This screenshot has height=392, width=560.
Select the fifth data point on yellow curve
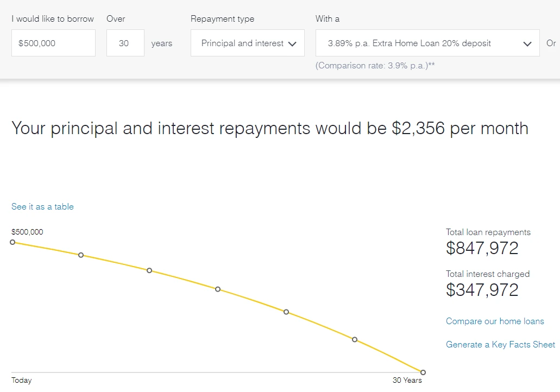(286, 312)
